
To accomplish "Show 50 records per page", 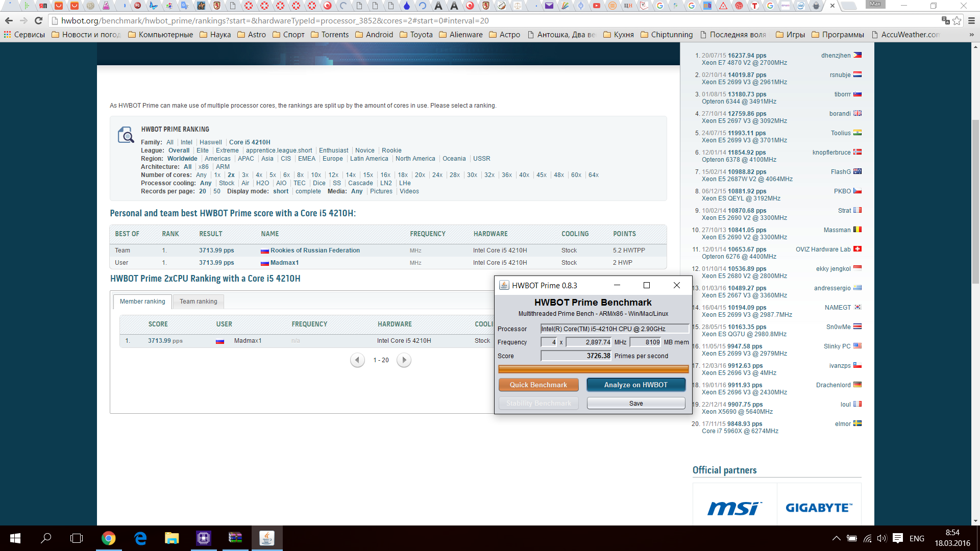I will pos(217,191).
